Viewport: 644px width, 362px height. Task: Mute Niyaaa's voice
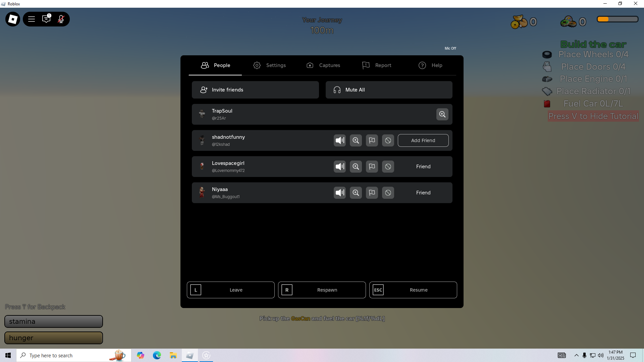coord(340,193)
